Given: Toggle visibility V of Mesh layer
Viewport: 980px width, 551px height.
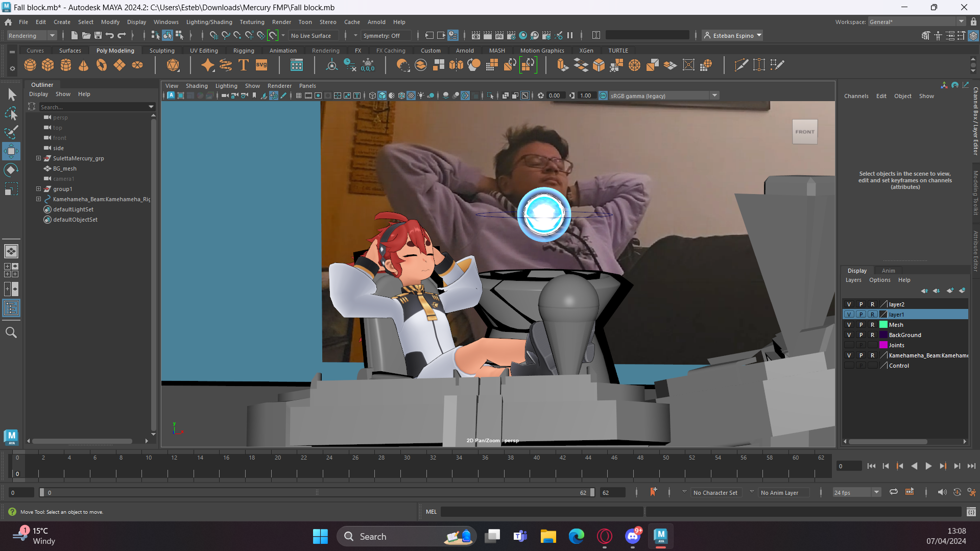Looking at the screenshot, I should pos(849,325).
